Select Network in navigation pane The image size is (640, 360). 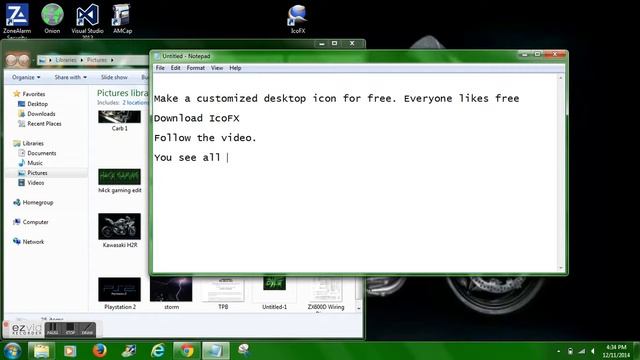pyautogui.click(x=33, y=242)
